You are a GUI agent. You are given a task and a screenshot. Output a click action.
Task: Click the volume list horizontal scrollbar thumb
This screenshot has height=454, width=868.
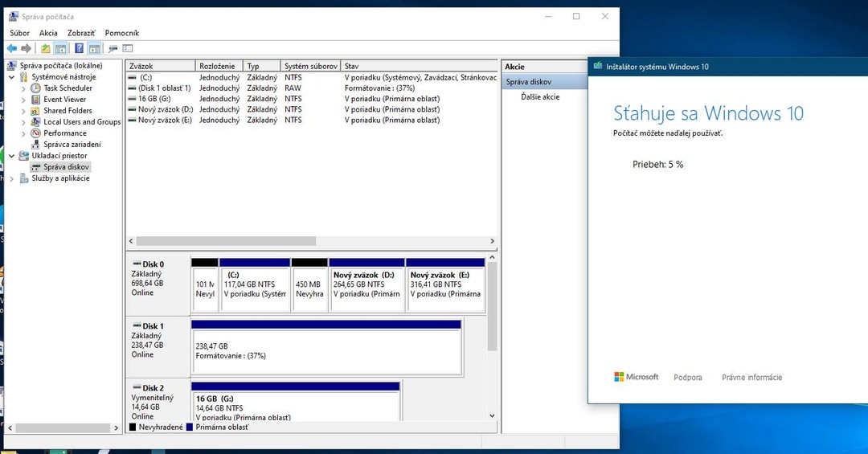[226, 241]
